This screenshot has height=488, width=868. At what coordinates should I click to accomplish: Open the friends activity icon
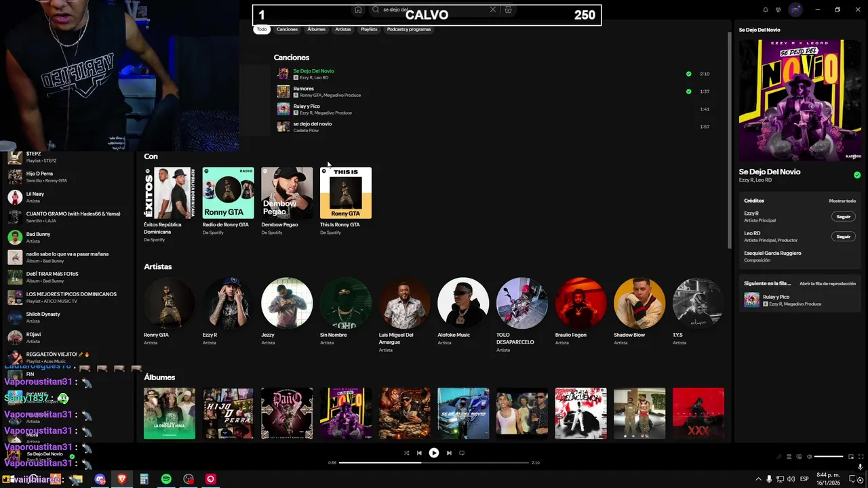tap(778, 9)
